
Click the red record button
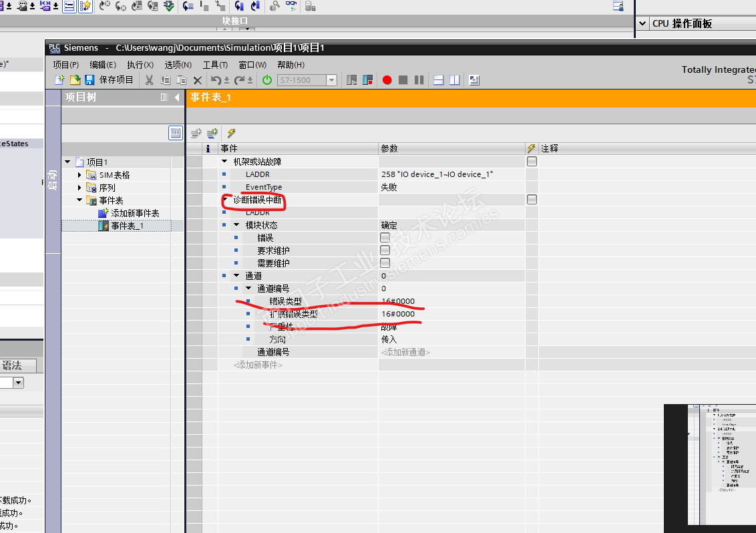pos(387,80)
